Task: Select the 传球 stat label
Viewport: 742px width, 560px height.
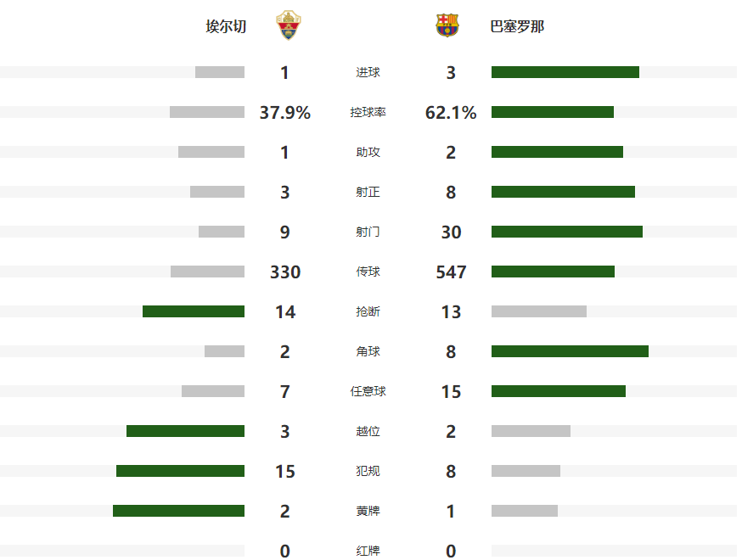Action: click(x=368, y=272)
